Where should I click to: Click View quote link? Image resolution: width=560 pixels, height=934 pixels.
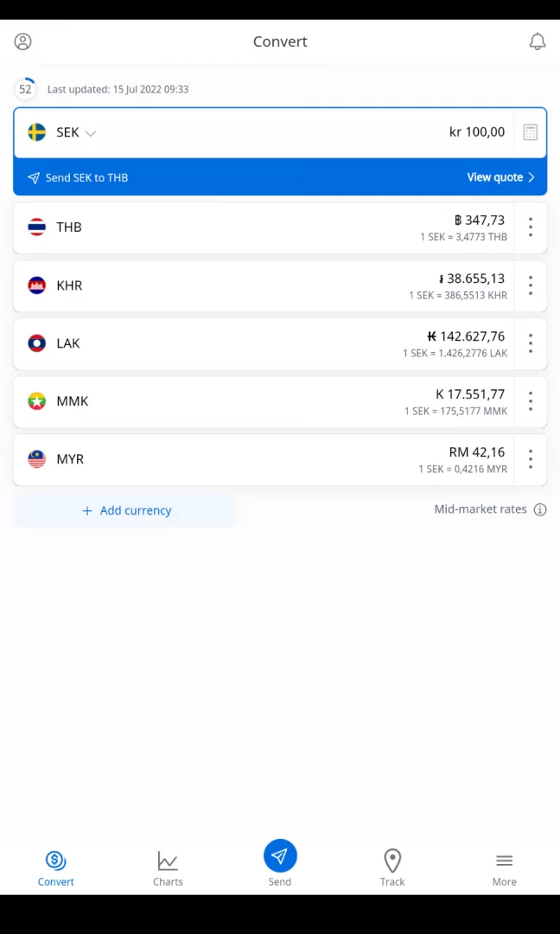pos(500,177)
